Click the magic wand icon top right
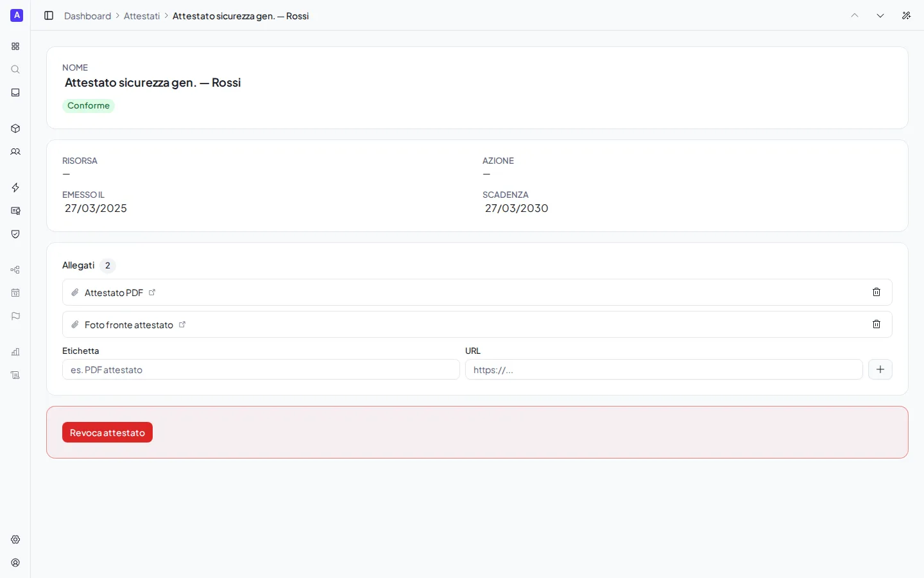The height and width of the screenshot is (578, 924). point(906,15)
